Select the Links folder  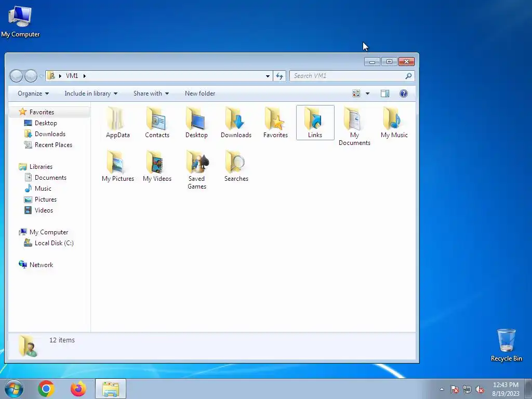point(315,123)
